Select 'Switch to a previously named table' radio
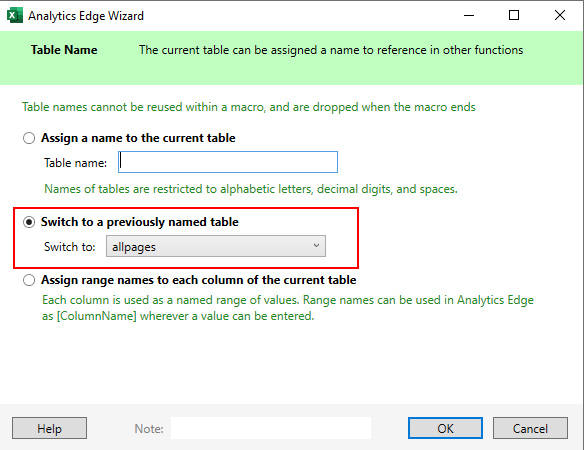 [x=29, y=222]
